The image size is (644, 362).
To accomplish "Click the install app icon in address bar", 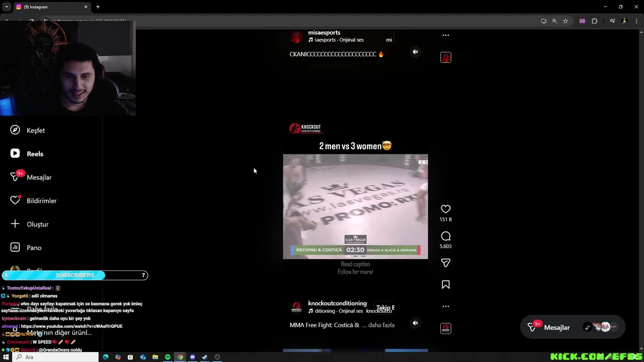I will click(544, 21).
